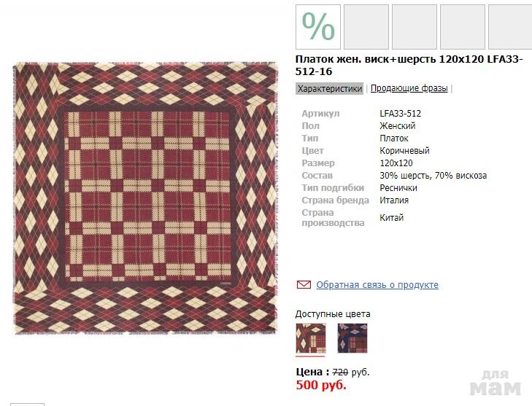Select the second empty gray thumbnail placeholder
Screen dimensions: 532x406
414,27
